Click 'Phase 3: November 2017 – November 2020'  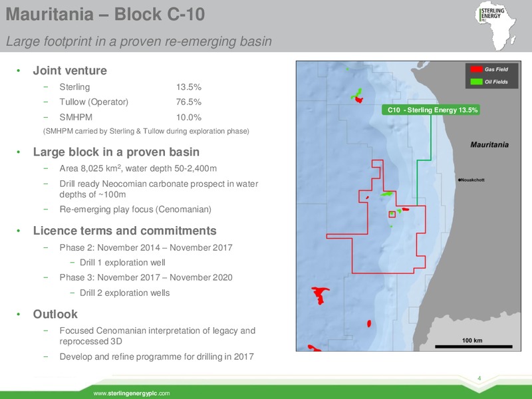click(x=146, y=277)
